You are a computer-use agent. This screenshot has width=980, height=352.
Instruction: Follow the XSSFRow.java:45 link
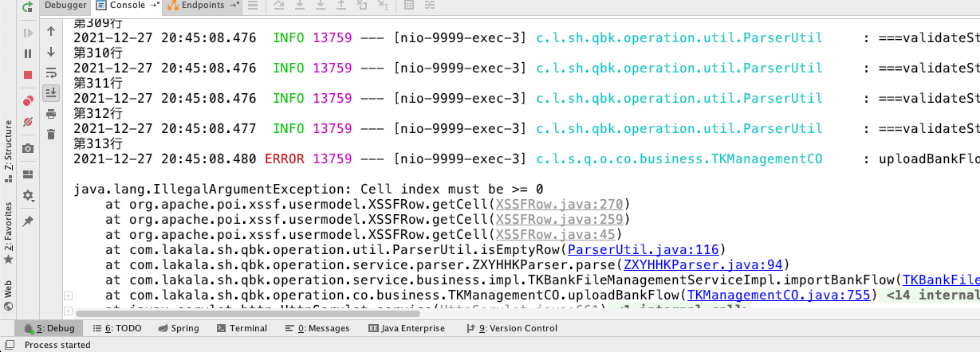[x=555, y=234]
